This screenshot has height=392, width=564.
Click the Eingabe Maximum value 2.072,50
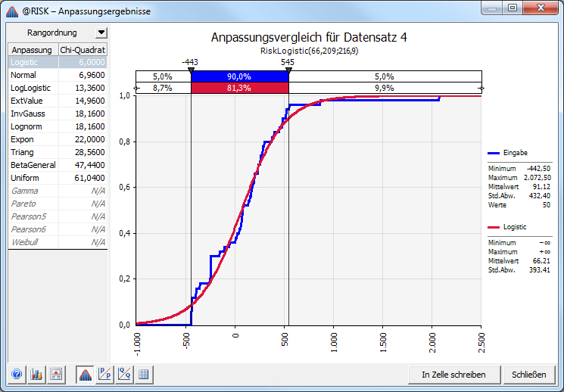click(x=538, y=178)
